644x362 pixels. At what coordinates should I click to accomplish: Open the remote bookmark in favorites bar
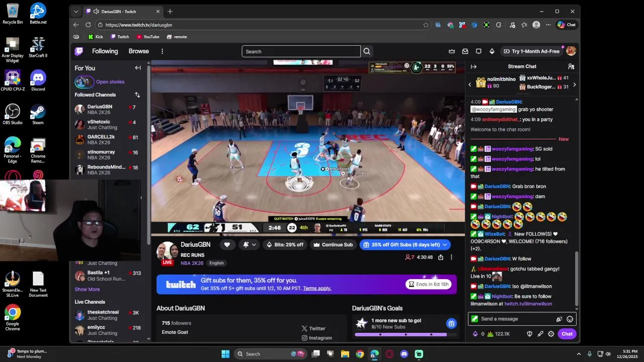[177, 37]
